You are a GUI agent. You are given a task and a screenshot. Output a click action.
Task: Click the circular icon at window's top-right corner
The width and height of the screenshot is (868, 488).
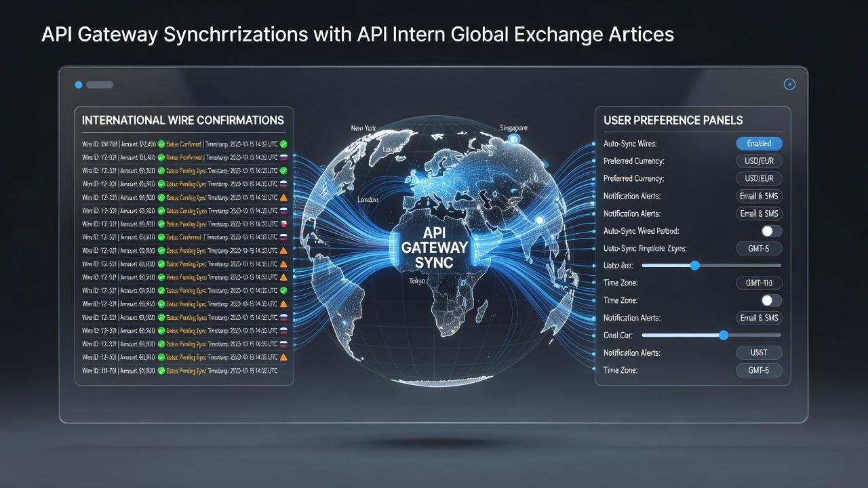(x=789, y=84)
